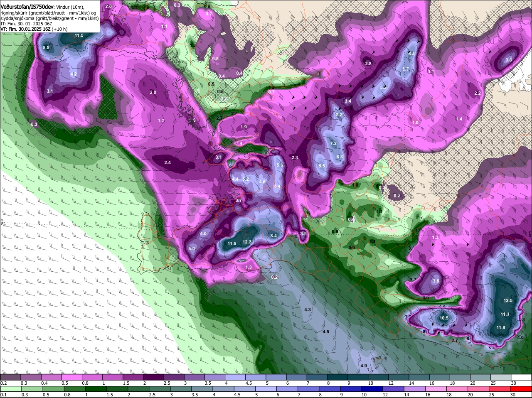Pick upper legend swatch between 2 and 2.5
The image size is (532, 398).
(153, 377)
